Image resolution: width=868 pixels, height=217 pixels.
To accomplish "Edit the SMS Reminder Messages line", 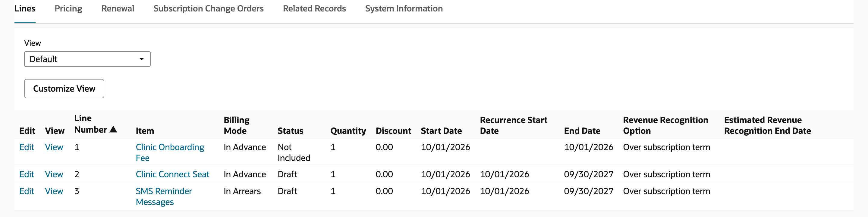I will coord(27,191).
